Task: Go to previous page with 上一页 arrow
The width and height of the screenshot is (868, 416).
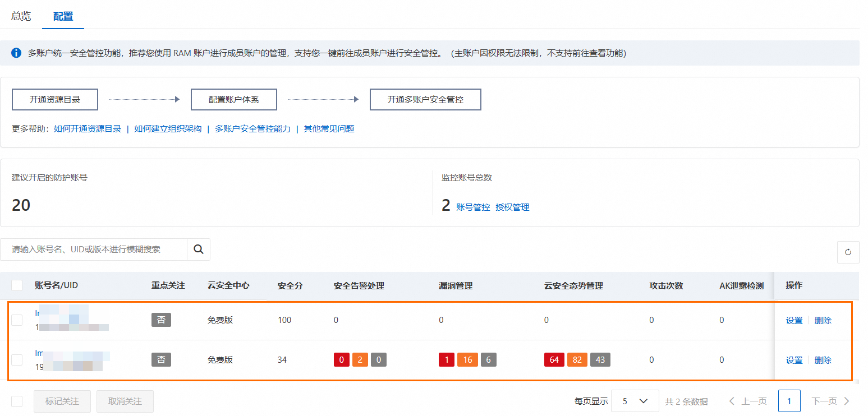Action: tap(747, 401)
